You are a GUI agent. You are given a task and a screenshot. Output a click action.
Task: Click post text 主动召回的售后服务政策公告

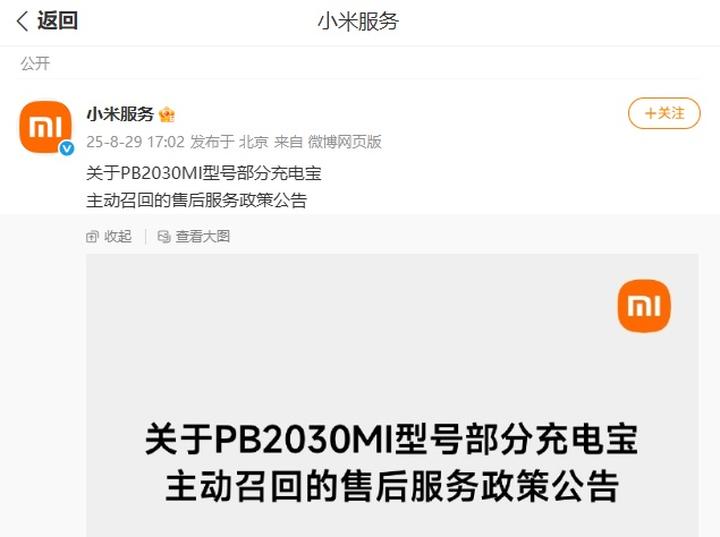pyautogui.click(x=197, y=200)
